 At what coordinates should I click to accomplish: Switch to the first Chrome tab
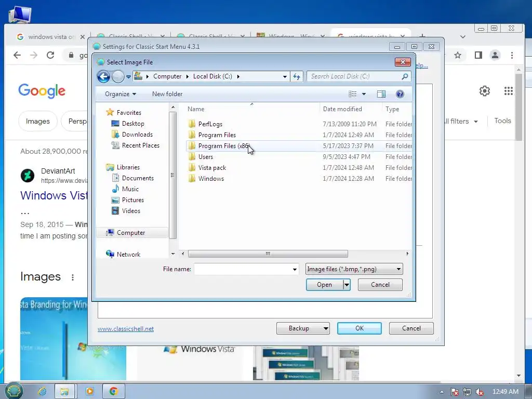[50, 37]
